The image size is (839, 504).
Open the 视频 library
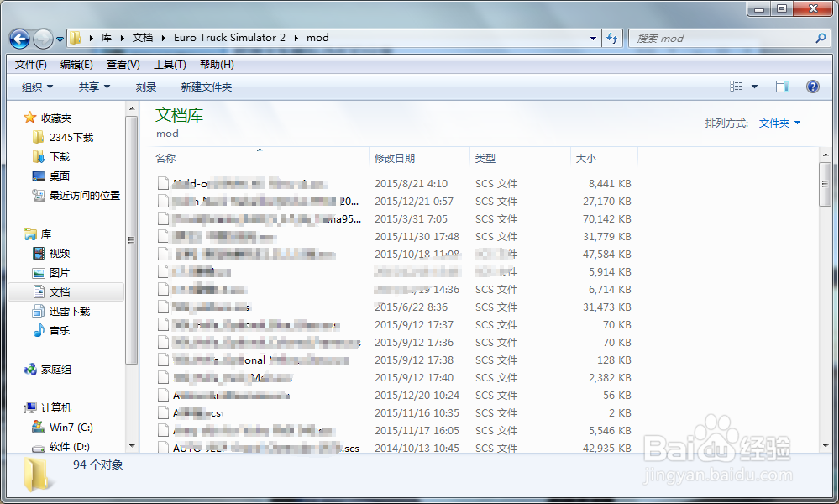[x=60, y=253]
